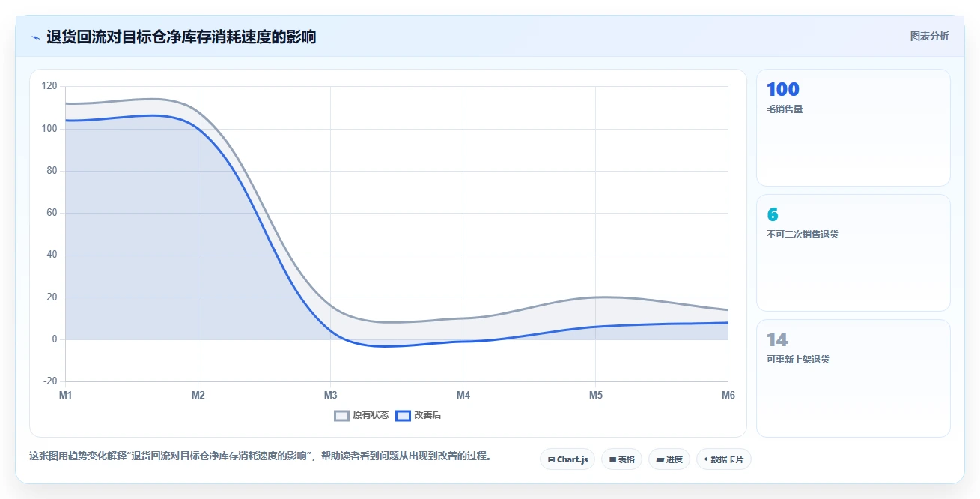Screen dimensions: 980x499
Task: Click the 80 y-axis label
Action: [x=52, y=171]
